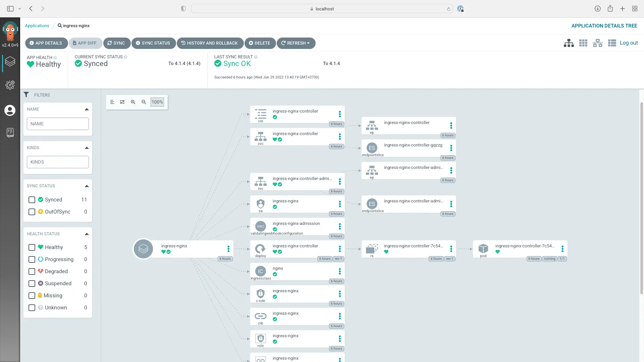Open the APP DETAILS panel
This screenshot has width=644, height=362.
pyautogui.click(x=46, y=43)
